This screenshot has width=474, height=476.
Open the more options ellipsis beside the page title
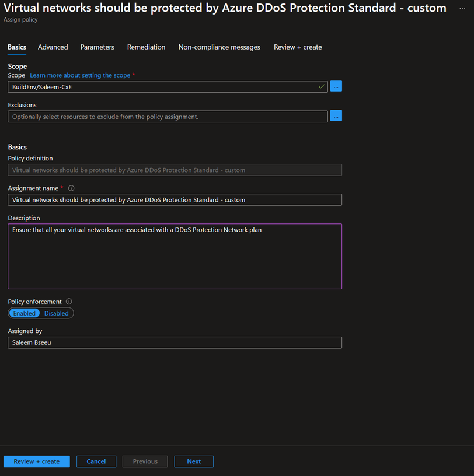[462, 8]
